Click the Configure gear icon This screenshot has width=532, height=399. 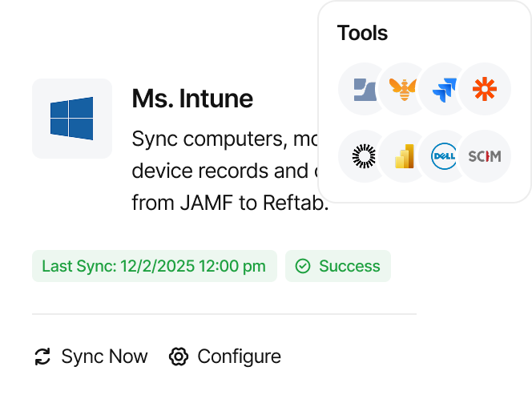pos(179,357)
